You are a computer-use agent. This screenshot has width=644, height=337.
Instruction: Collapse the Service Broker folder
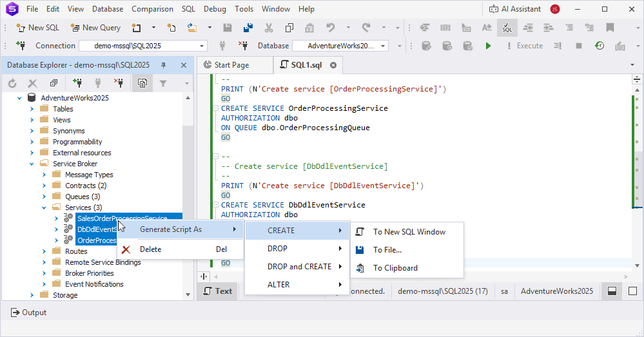tap(32, 164)
